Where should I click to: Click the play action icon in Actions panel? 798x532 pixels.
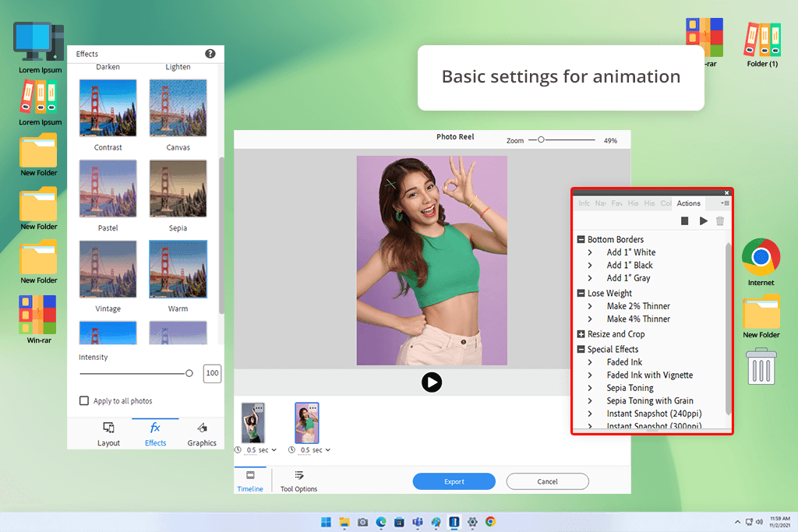(703, 221)
